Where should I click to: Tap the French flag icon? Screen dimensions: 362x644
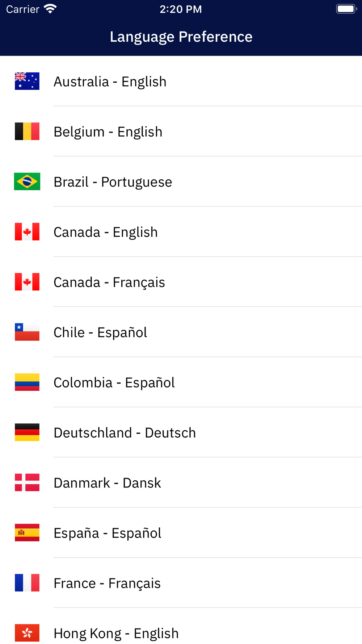click(27, 583)
